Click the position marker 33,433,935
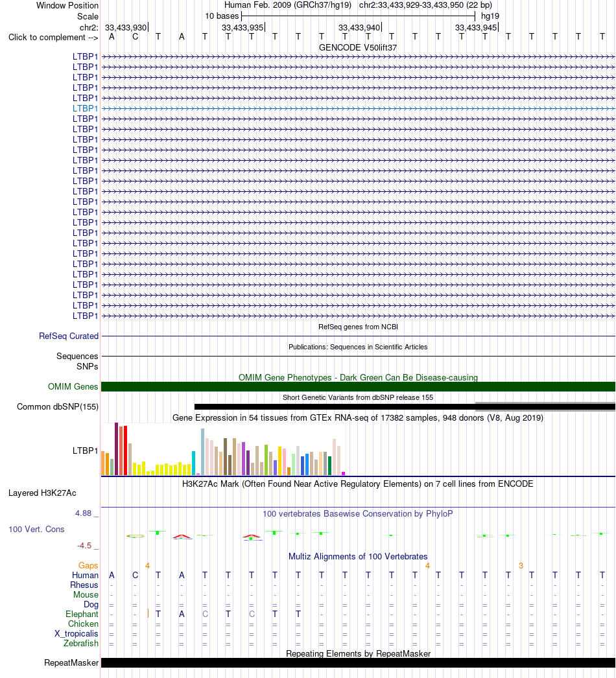Viewport: 616px width, 678px height. [x=243, y=27]
